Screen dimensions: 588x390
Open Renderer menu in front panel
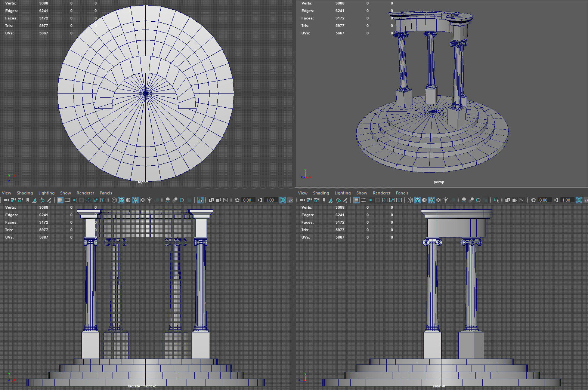pos(85,193)
